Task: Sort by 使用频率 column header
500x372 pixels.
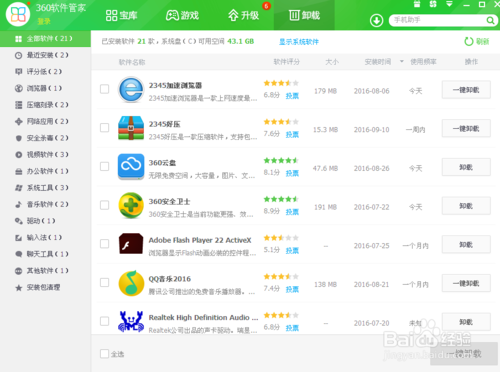Action: coord(423,62)
